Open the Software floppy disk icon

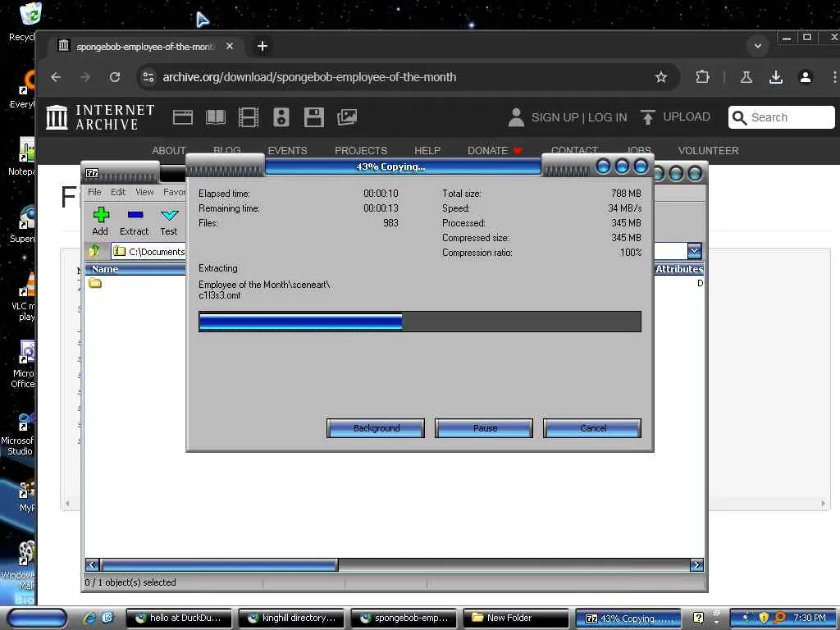(x=314, y=117)
